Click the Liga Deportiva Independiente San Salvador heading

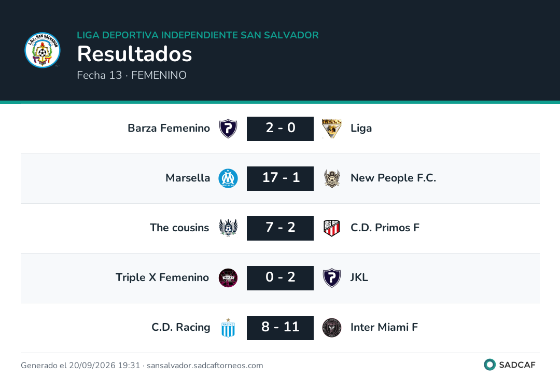click(x=198, y=35)
